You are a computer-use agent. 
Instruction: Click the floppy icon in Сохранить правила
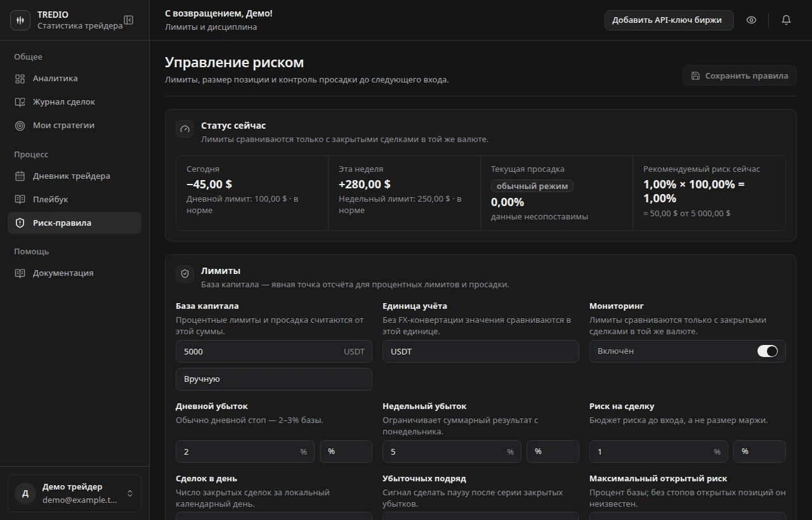(x=695, y=75)
